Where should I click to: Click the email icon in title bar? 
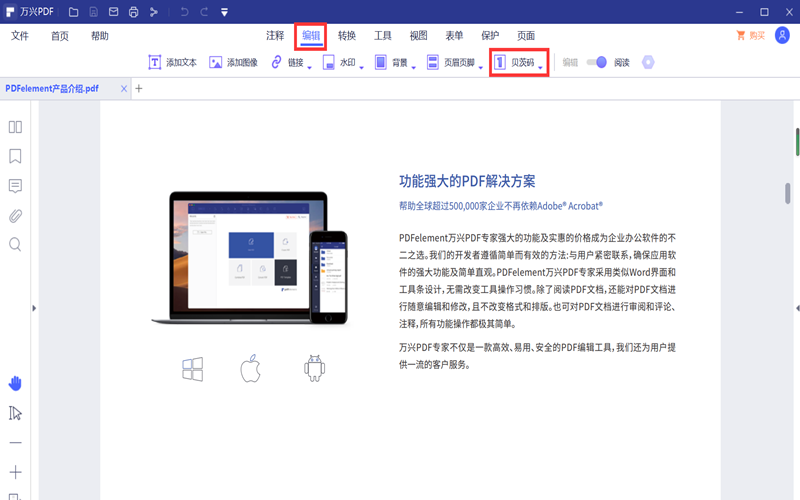(x=112, y=12)
